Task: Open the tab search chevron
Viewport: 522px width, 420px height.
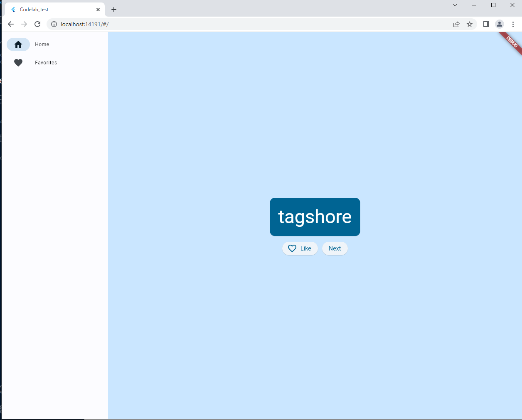Action: click(x=455, y=5)
